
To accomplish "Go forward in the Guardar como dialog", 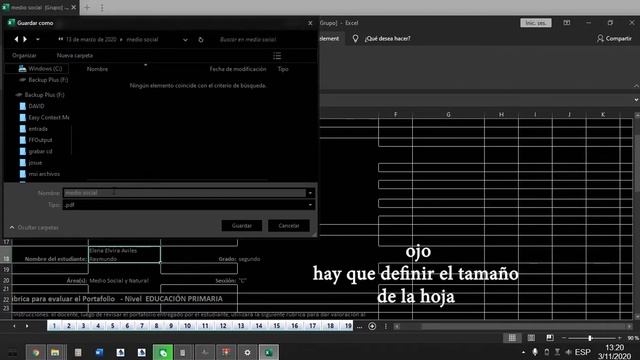I will 25,39.
